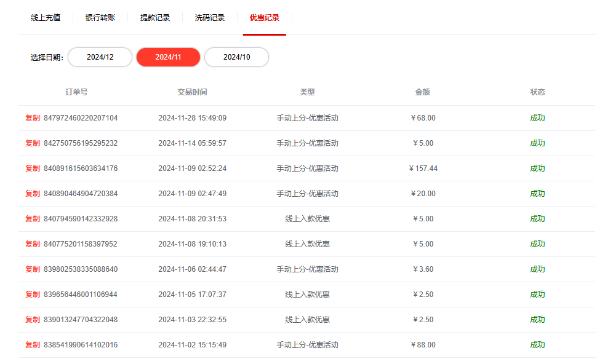Copy order number 839802538335088640

pos(33,269)
